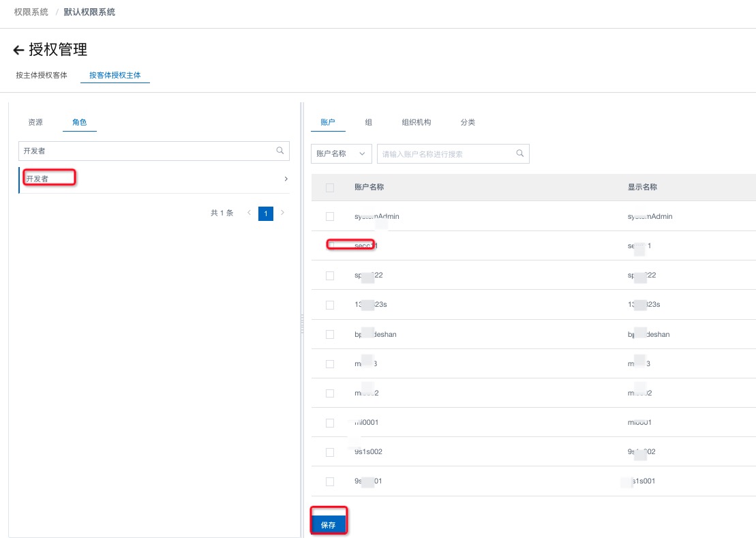This screenshot has width=756, height=538.
Task: Open the 组 tab
Action: coord(369,122)
